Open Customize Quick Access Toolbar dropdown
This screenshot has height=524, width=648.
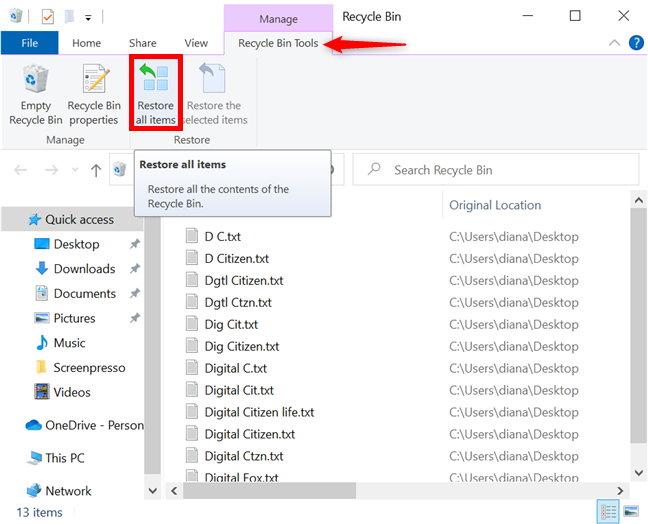pyautogui.click(x=88, y=18)
